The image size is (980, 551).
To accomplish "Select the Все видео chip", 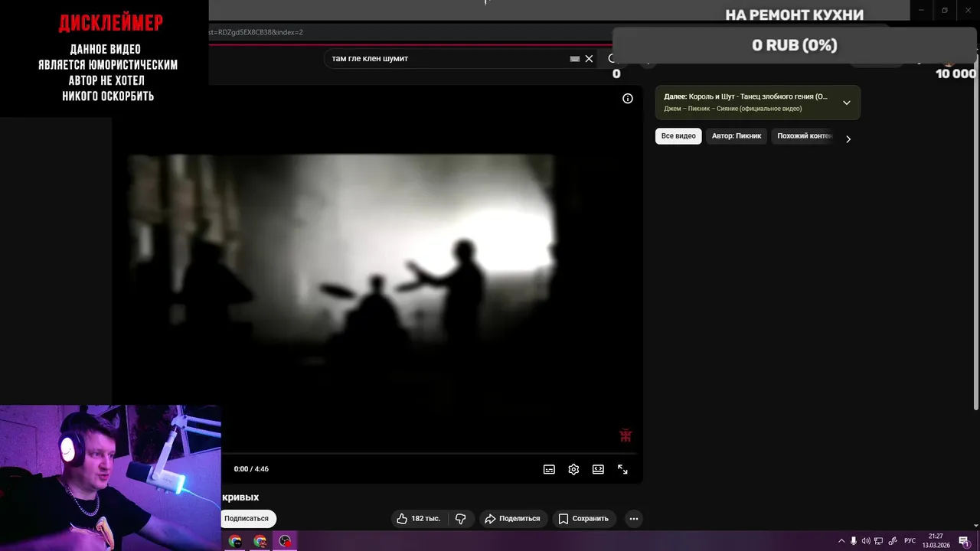I will click(x=678, y=136).
